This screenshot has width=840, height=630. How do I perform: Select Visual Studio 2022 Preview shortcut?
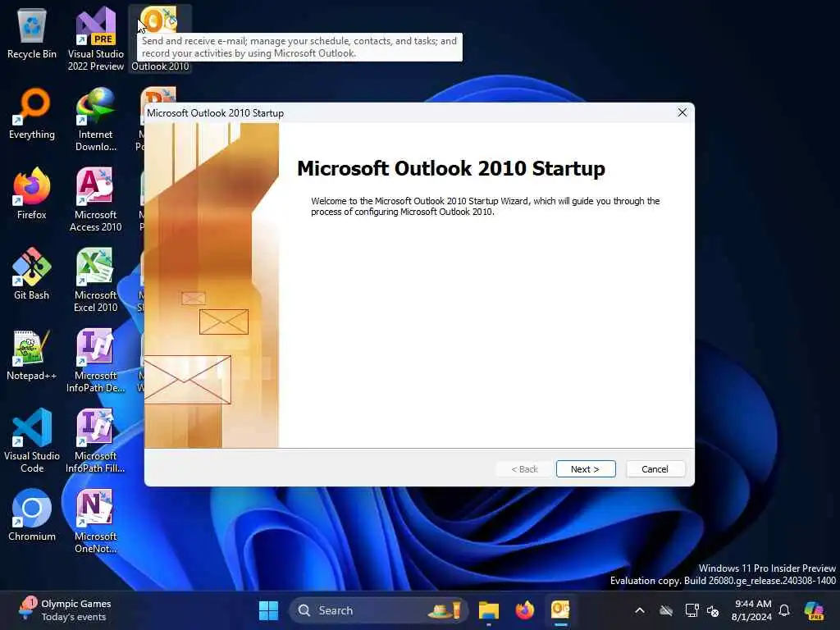95,39
